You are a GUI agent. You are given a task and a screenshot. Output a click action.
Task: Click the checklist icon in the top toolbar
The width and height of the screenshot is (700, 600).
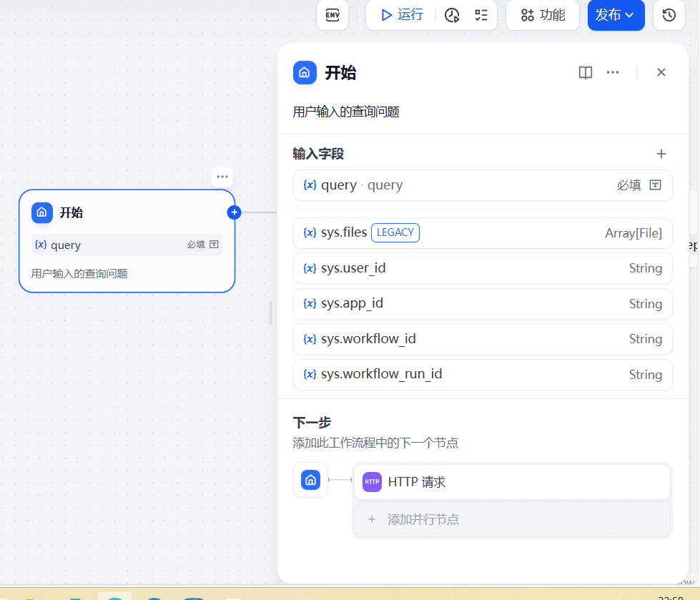[481, 15]
